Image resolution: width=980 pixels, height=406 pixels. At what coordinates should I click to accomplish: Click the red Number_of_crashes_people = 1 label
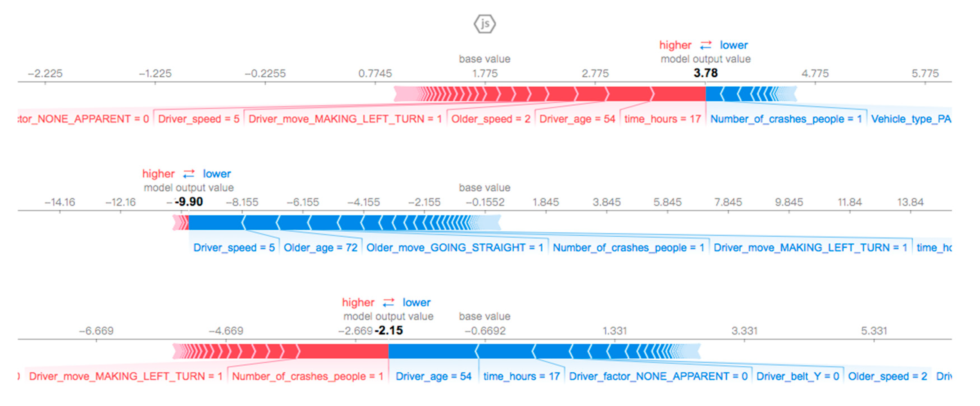pos(307,376)
